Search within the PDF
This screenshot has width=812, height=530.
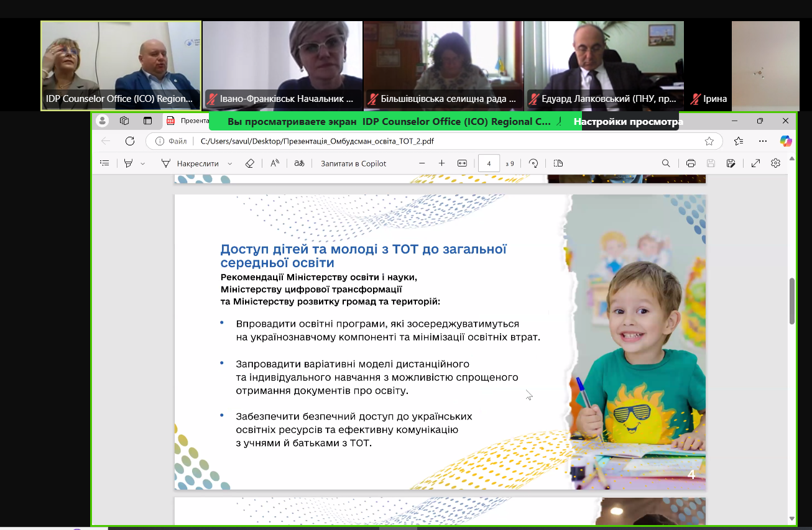pyautogui.click(x=666, y=163)
